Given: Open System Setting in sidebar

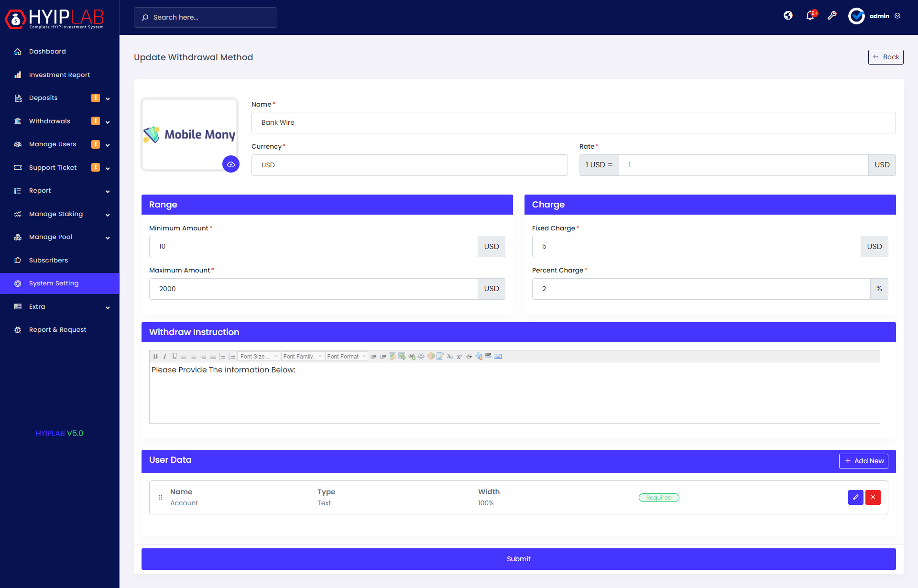Looking at the screenshot, I should [60, 283].
